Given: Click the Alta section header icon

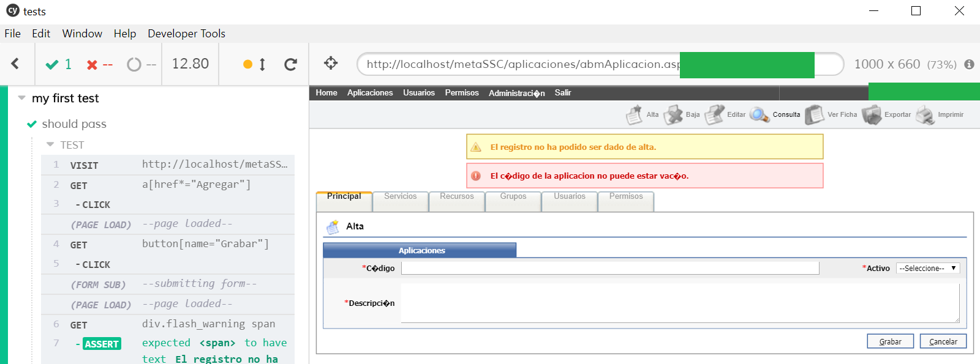Looking at the screenshot, I should [333, 227].
